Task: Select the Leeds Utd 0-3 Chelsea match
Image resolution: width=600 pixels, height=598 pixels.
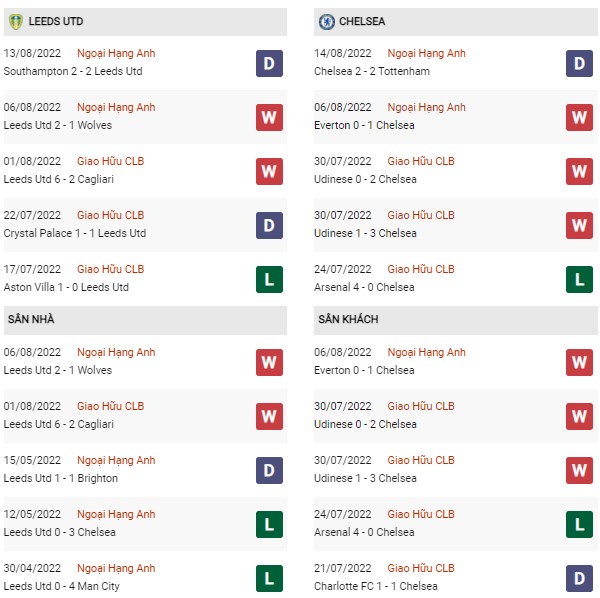Action: coord(60,532)
